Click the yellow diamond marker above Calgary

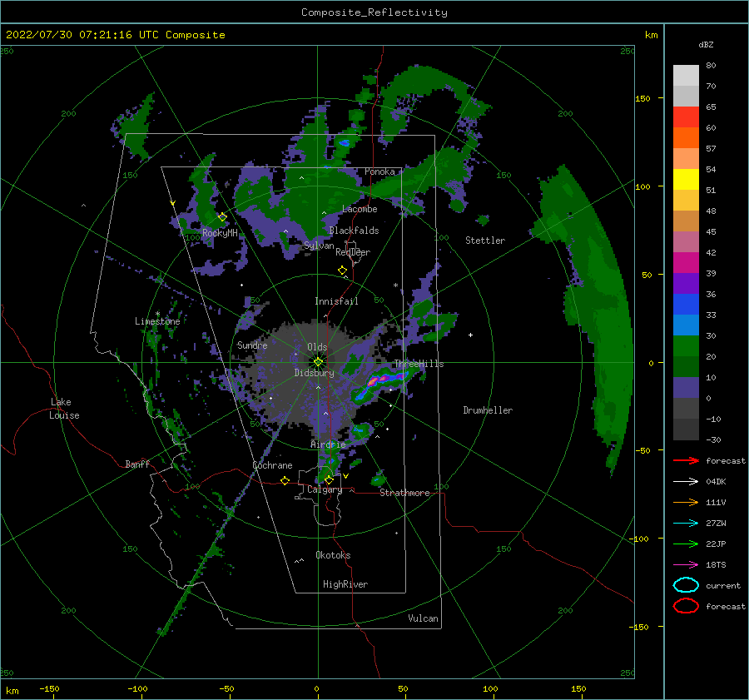click(329, 479)
